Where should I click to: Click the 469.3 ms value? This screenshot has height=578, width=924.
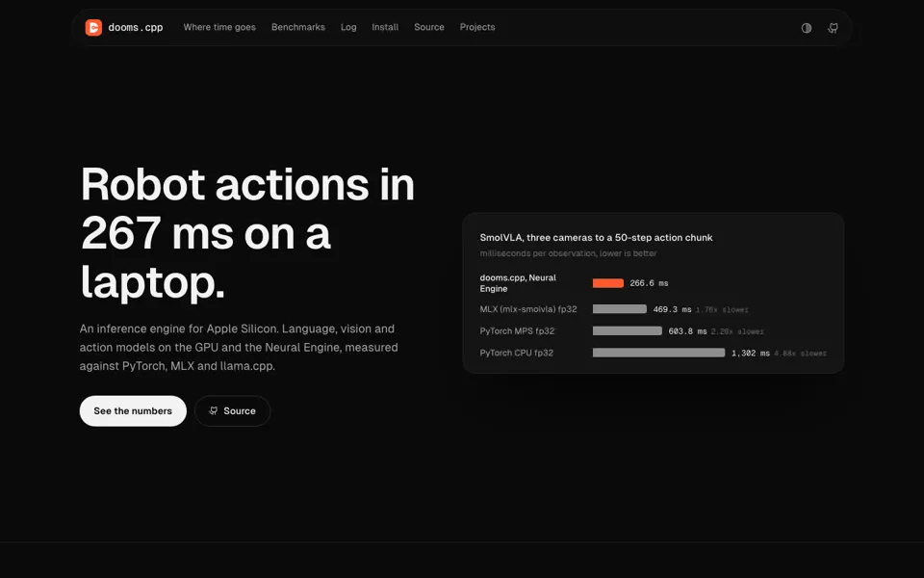672,309
